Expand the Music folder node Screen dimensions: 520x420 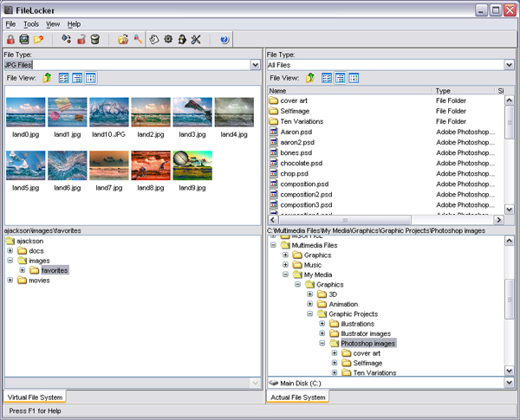click(285, 264)
